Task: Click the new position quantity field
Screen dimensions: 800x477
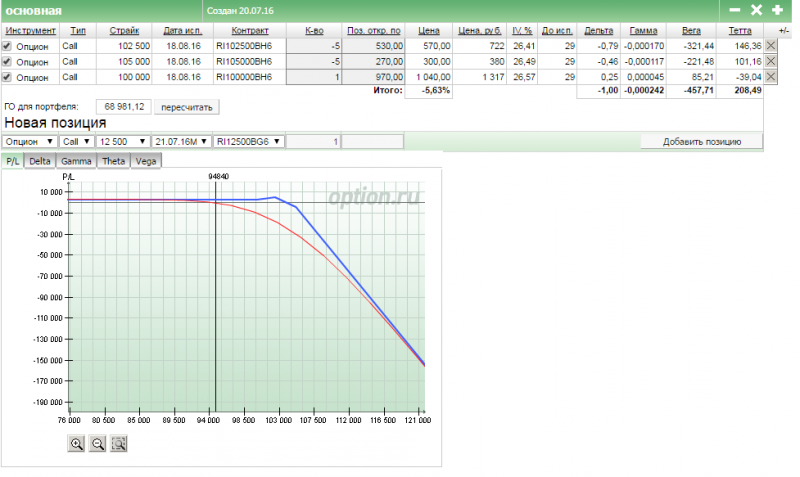Action: [313, 141]
